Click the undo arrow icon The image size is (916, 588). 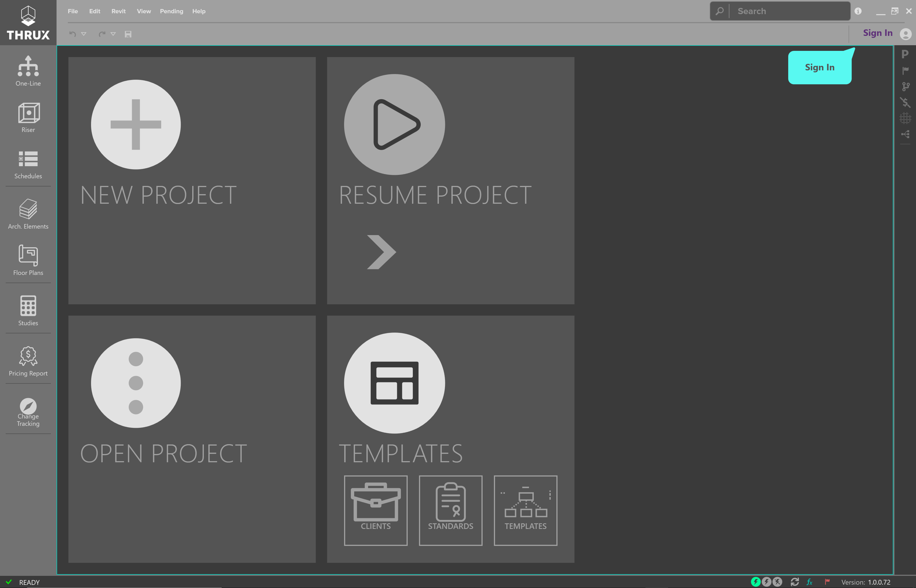coord(73,34)
